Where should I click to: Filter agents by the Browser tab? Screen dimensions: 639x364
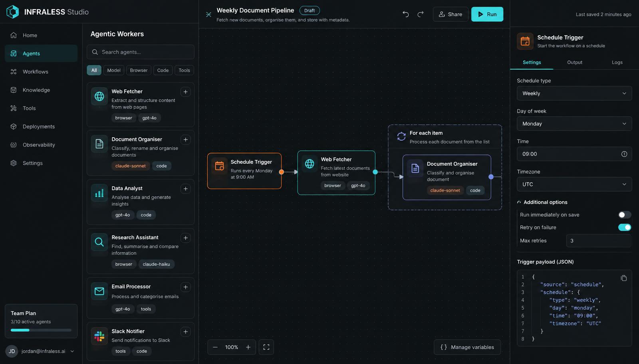(139, 70)
